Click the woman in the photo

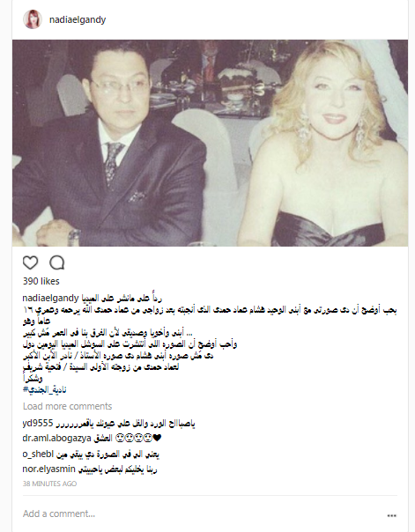[x=324, y=146]
